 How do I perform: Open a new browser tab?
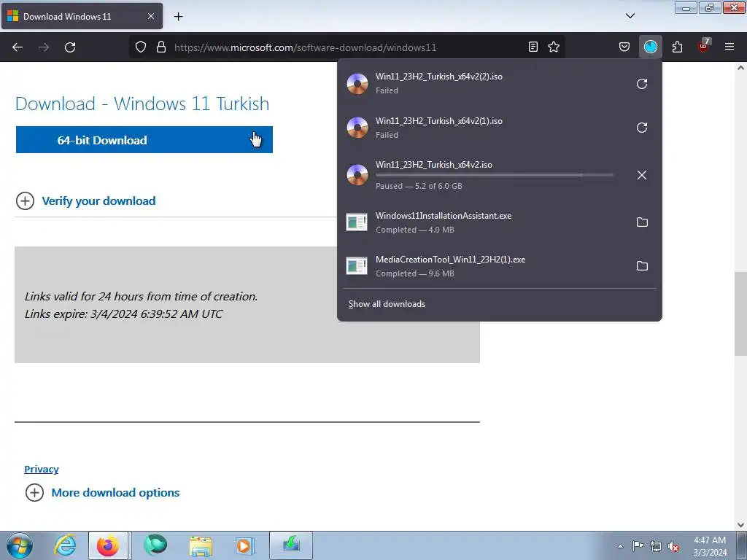(178, 16)
